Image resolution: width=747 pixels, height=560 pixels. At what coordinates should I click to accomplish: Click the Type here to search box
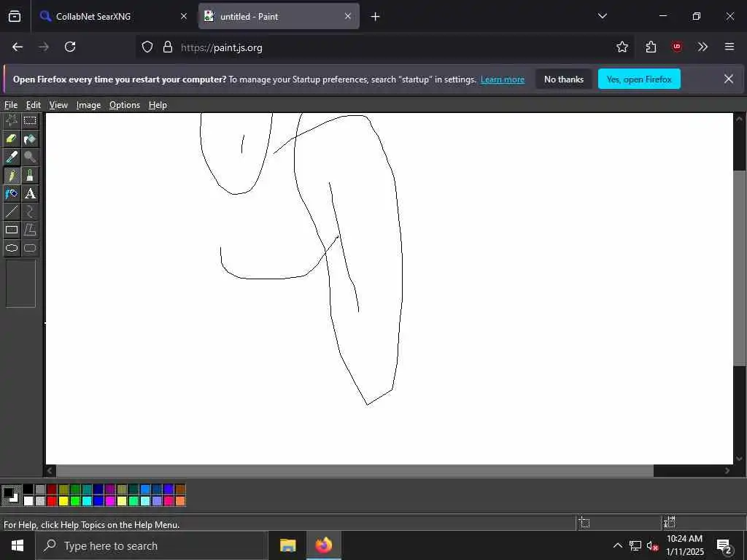pyautogui.click(x=152, y=545)
